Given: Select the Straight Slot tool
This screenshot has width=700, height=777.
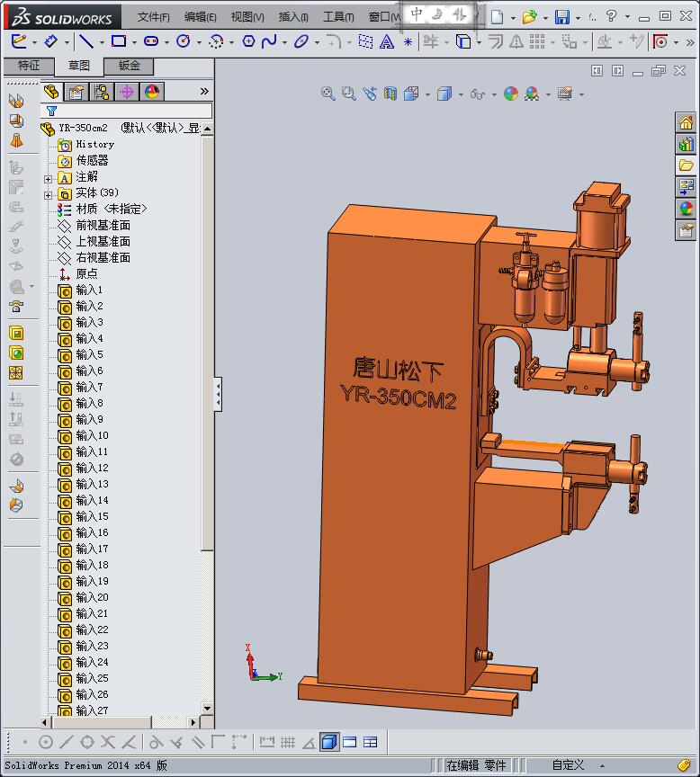Looking at the screenshot, I should coord(151,41).
